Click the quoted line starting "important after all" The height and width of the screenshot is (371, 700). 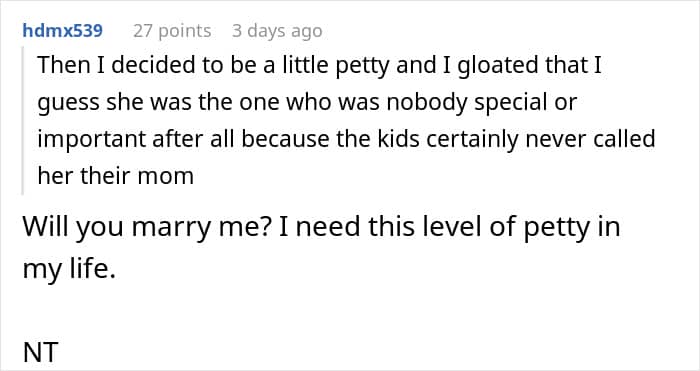coord(346,139)
